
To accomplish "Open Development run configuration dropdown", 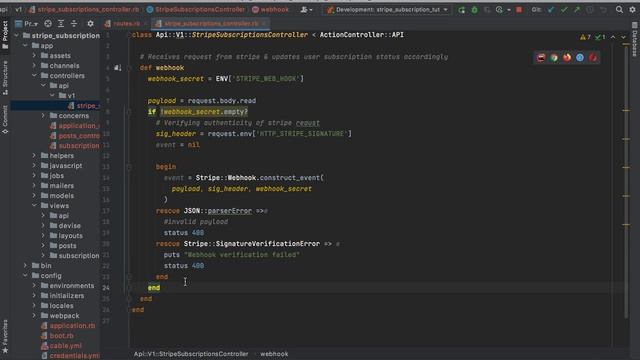I will click(387, 9).
